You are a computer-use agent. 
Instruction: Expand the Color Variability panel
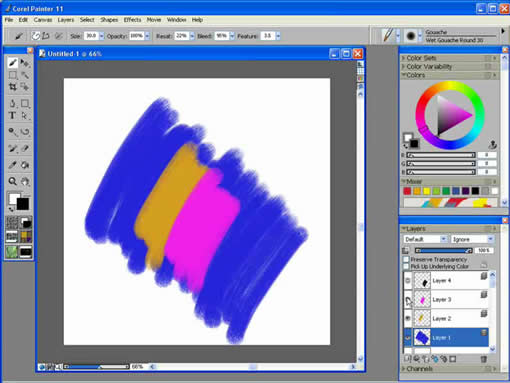click(x=429, y=67)
